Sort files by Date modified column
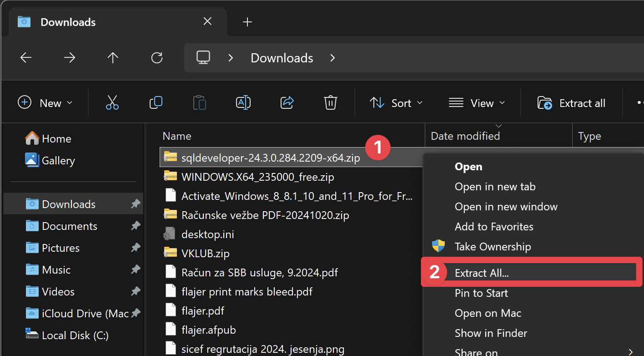 [x=465, y=136]
